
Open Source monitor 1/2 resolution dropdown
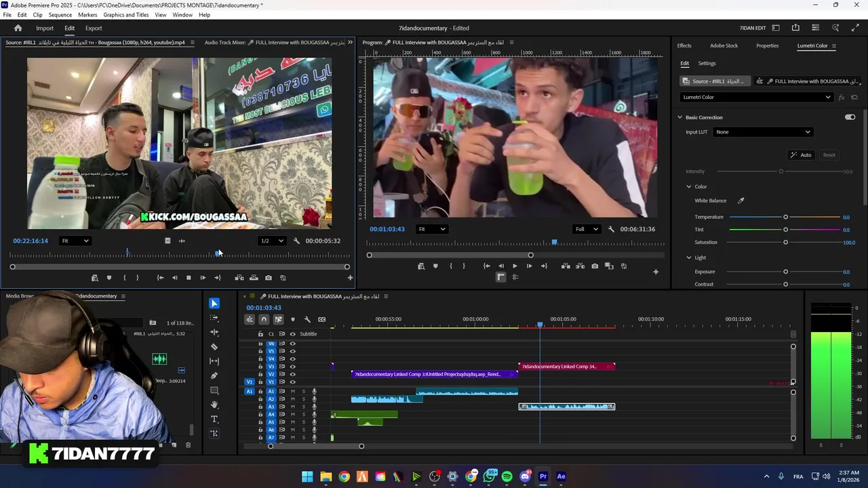(272, 241)
